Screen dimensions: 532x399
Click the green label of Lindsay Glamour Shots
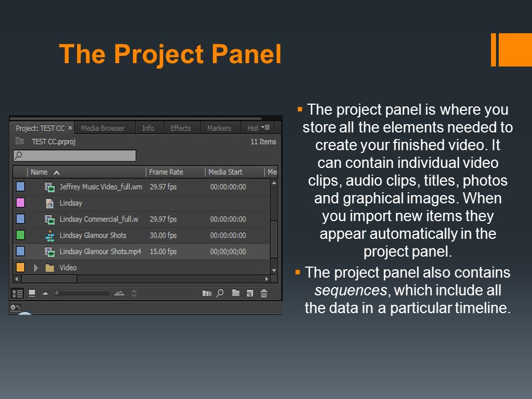21,235
